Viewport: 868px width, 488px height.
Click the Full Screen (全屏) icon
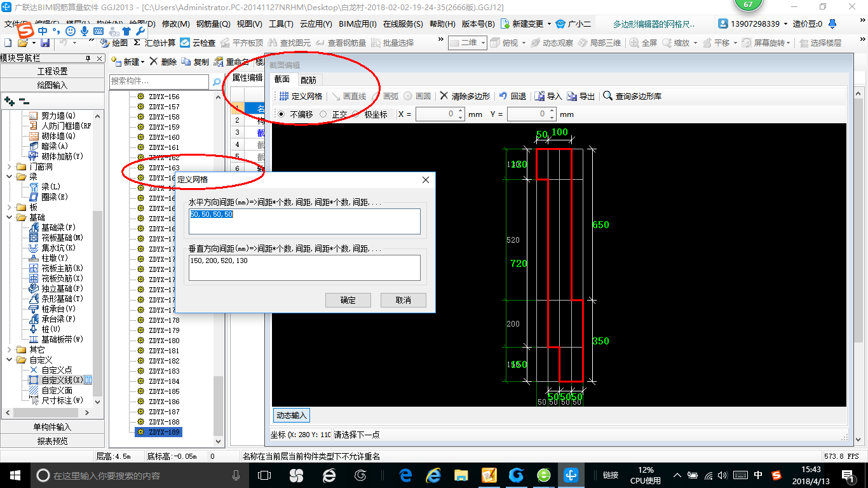click(634, 43)
